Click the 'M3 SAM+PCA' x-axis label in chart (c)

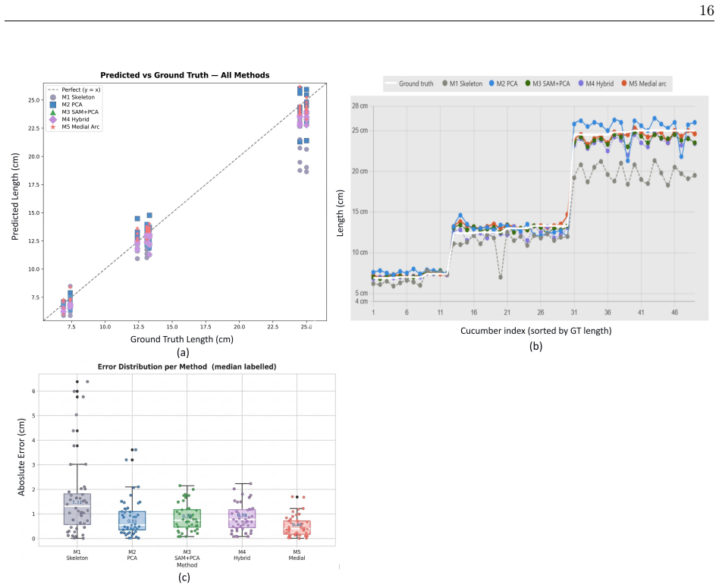coord(187,555)
